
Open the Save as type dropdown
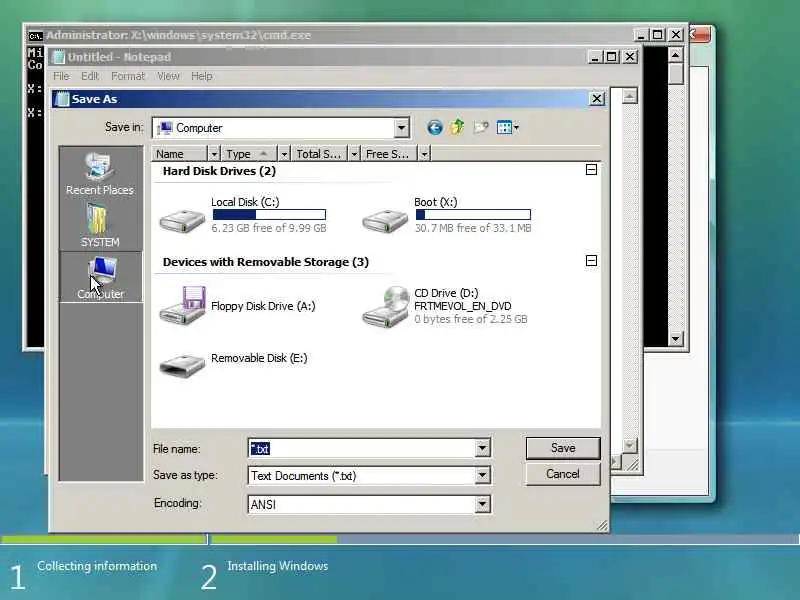(x=482, y=476)
